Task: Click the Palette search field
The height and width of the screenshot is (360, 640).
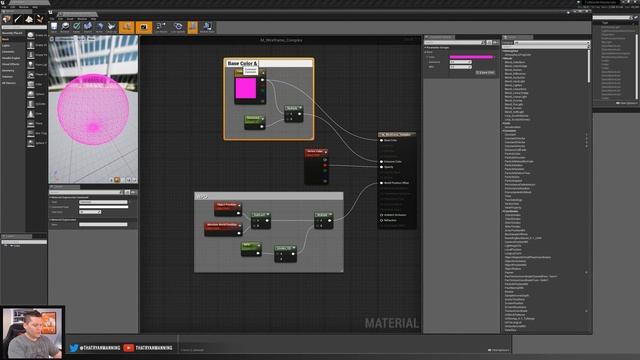Action: [545, 47]
